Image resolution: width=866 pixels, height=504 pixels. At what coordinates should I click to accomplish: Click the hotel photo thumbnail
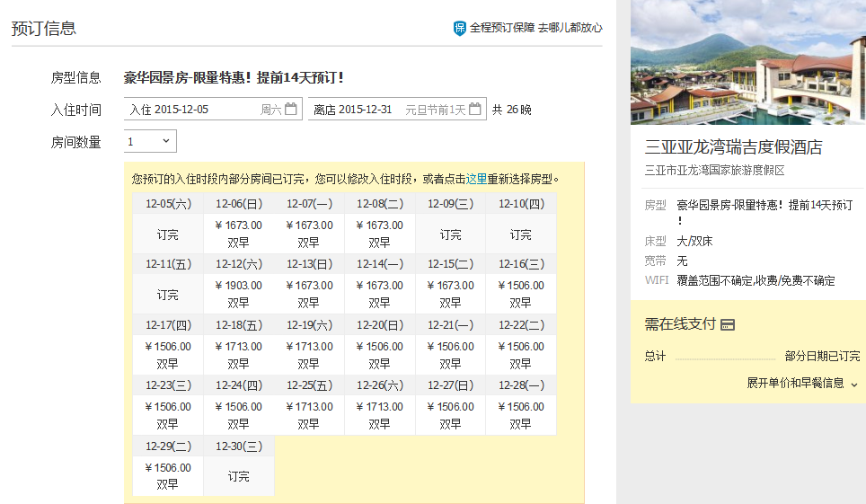747,63
